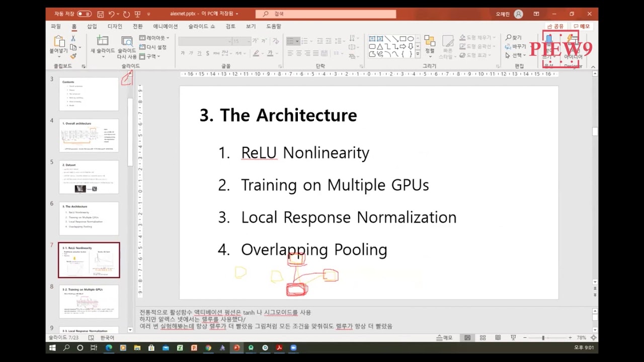Image resolution: width=644 pixels, height=362 pixels.
Task: Click the 한국어 language indicator in status bar
Action: click(x=107, y=338)
